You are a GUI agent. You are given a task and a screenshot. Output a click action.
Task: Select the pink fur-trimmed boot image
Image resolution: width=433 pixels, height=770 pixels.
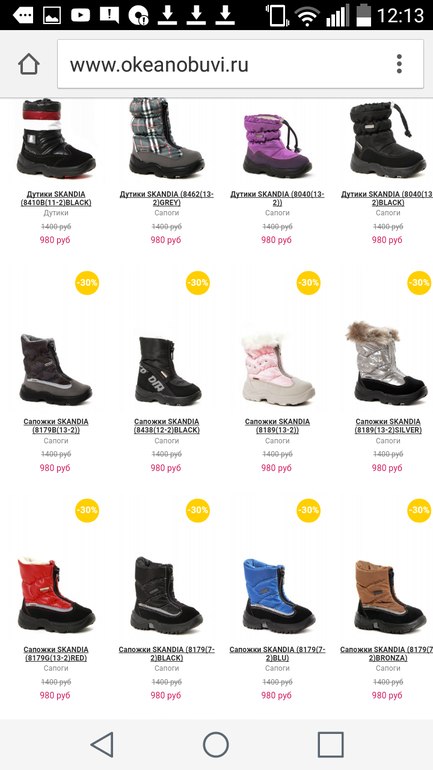[278, 369]
